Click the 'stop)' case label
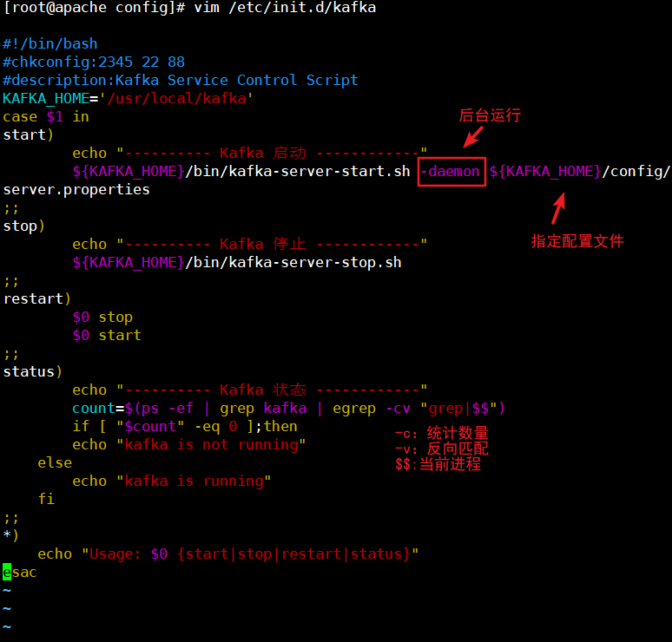The image size is (672, 642). pyautogui.click(x=24, y=226)
